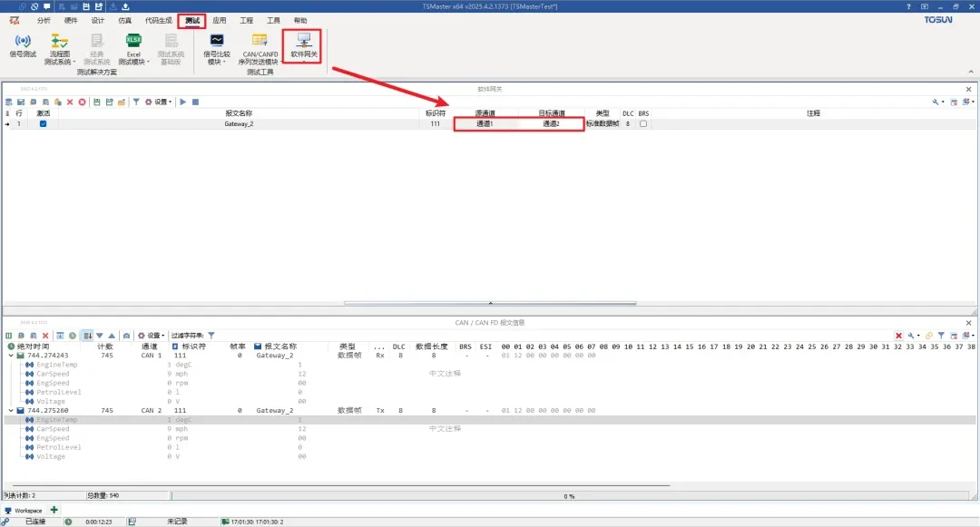Click the filter funnel in the gateway toolbar
This screenshot has width=980, height=527.
(x=136, y=102)
